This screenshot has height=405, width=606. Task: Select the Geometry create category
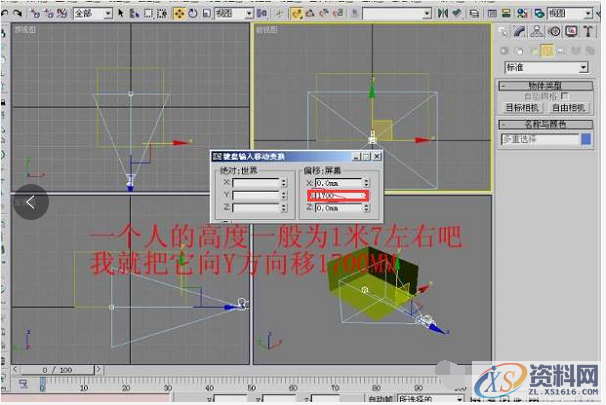(x=504, y=51)
